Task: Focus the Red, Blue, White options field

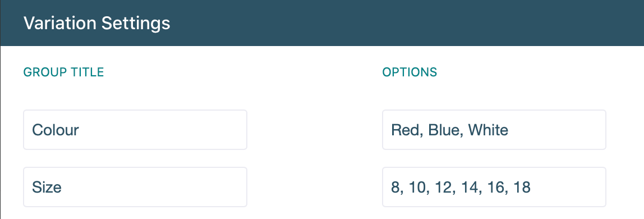Action: [494, 130]
